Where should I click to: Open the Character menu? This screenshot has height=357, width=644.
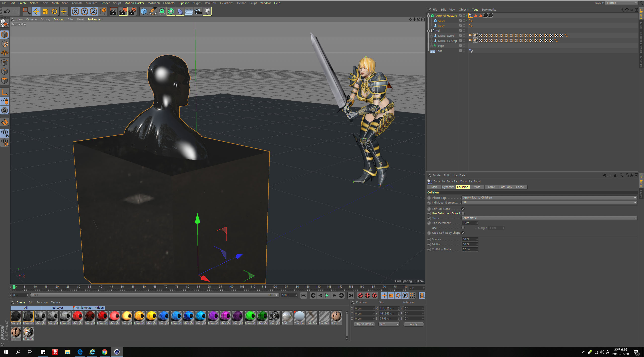tap(169, 3)
